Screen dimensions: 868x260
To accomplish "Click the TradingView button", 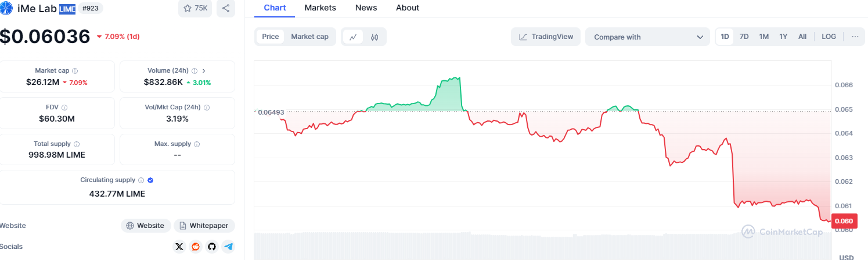I will pos(546,37).
